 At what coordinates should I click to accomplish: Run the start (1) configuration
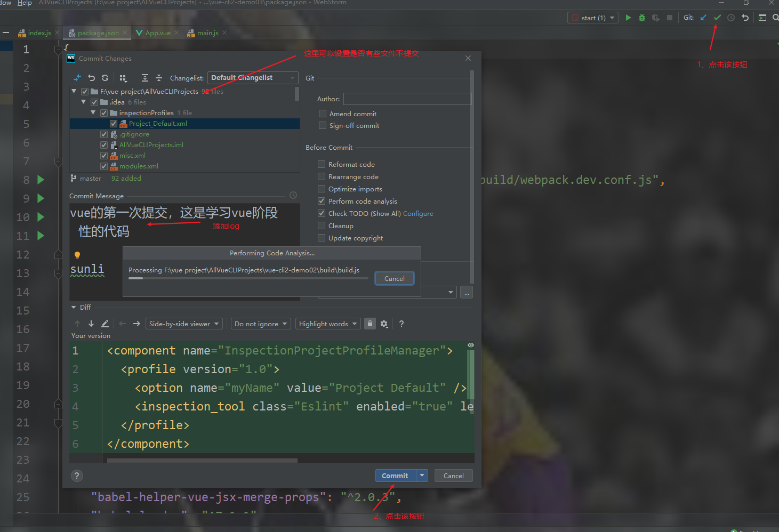click(628, 18)
